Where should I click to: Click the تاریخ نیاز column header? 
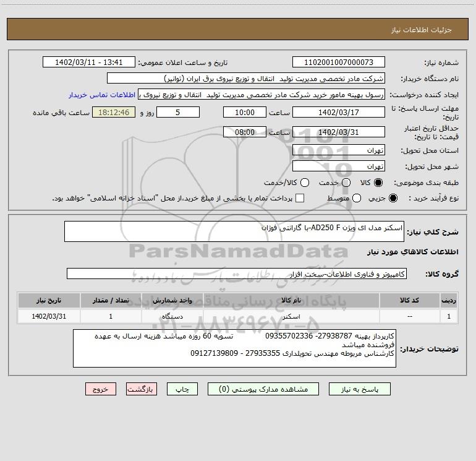coord(49,300)
